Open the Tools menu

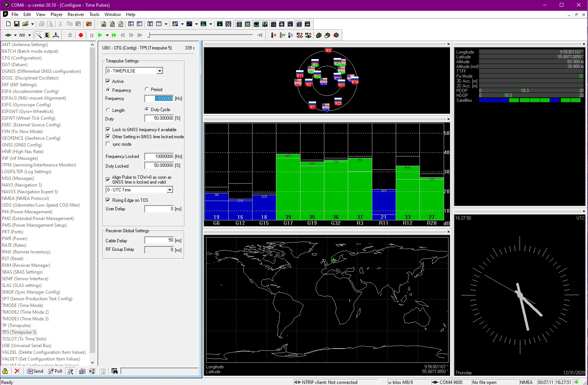point(94,14)
